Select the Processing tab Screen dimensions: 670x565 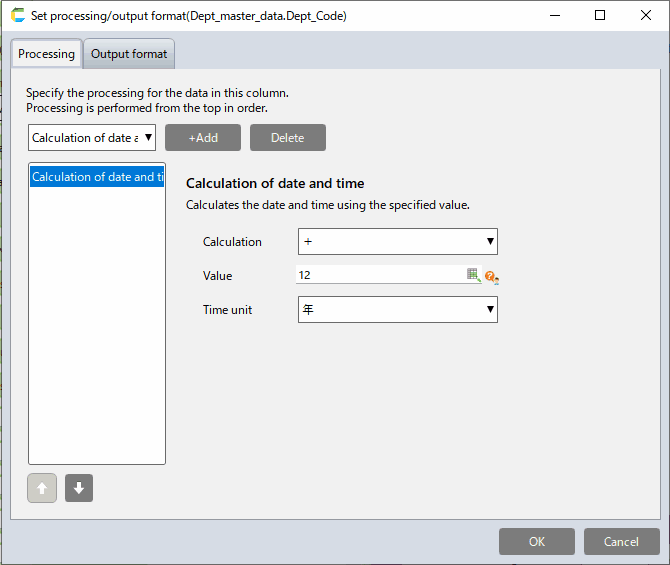[46, 54]
